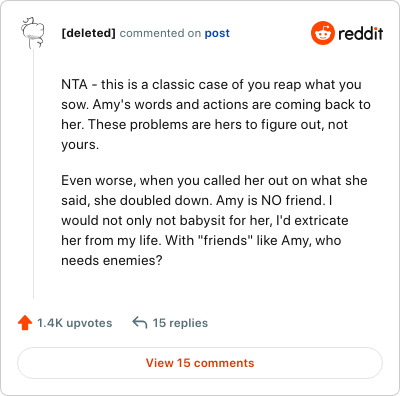Click the deleted user's default avatar icon
Viewport: 400px width, 396px height.
click(33, 33)
